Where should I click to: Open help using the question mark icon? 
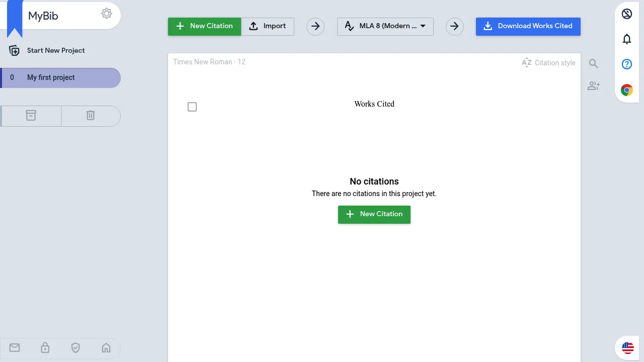click(626, 64)
